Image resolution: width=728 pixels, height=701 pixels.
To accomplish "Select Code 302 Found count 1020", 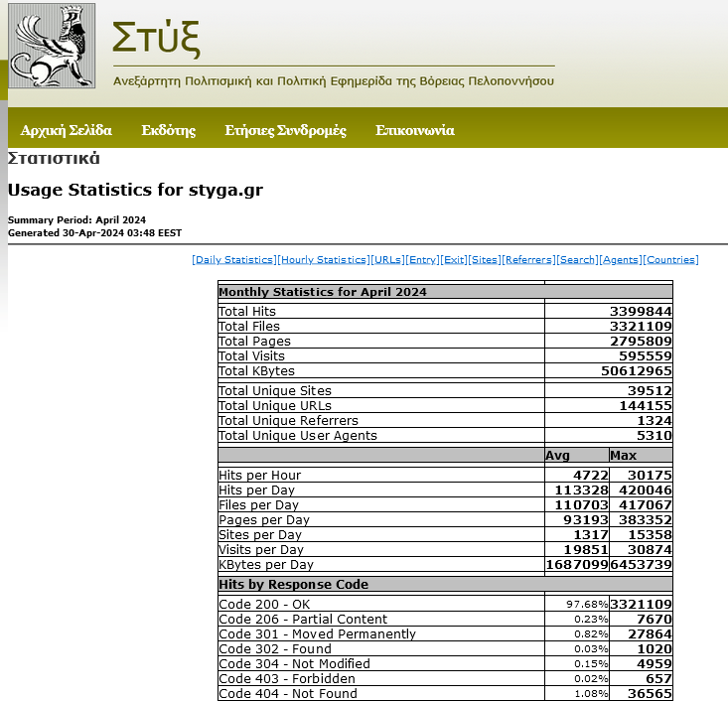I will [655, 648].
